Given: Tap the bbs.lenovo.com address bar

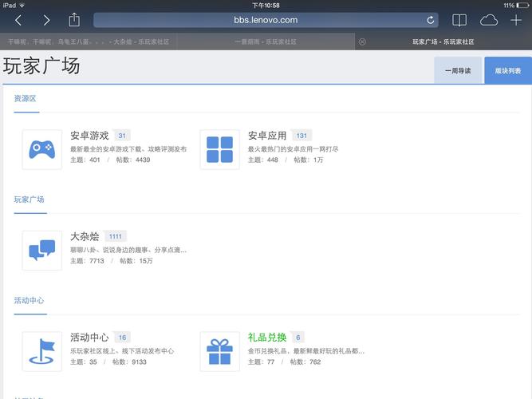Looking at the screenshot, I should pos(267,20).
